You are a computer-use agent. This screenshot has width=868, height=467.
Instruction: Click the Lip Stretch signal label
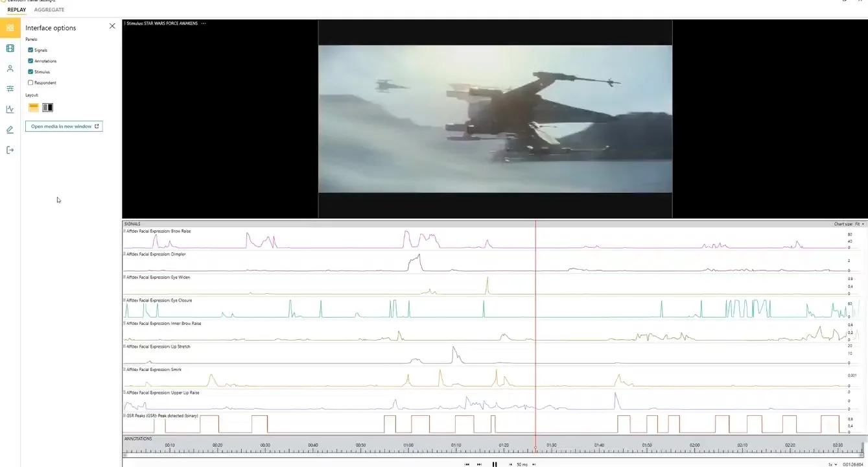159,346
